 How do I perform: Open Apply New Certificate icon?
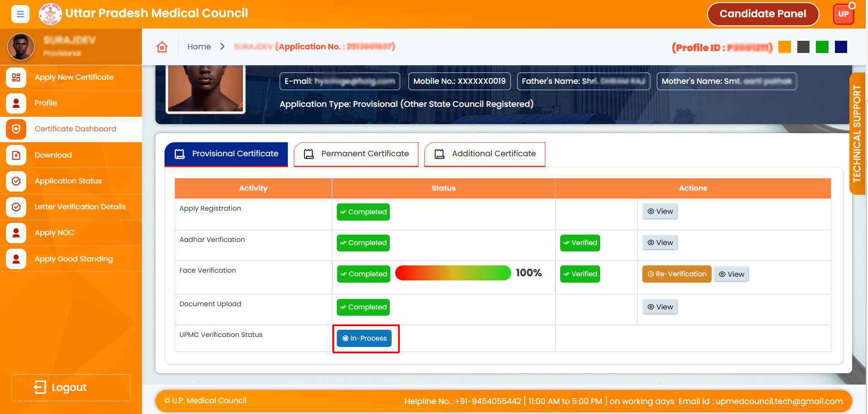16,77
